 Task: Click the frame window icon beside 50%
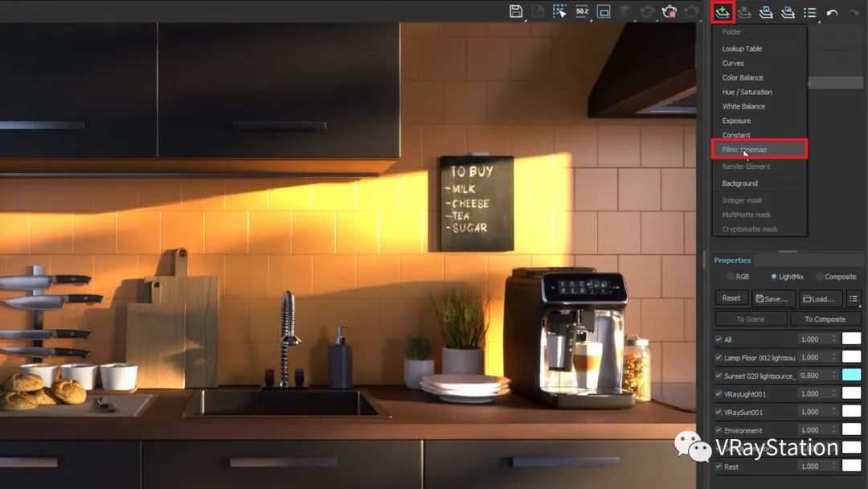[604, 11]
